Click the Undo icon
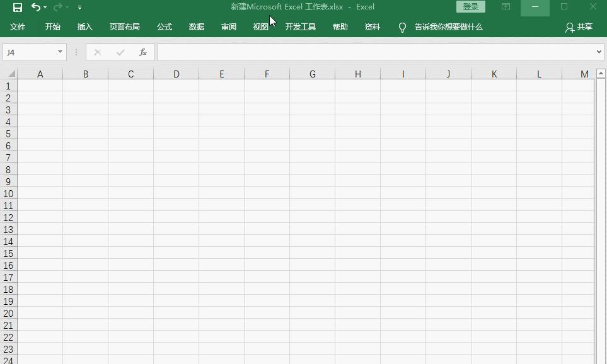 point(35,6)
